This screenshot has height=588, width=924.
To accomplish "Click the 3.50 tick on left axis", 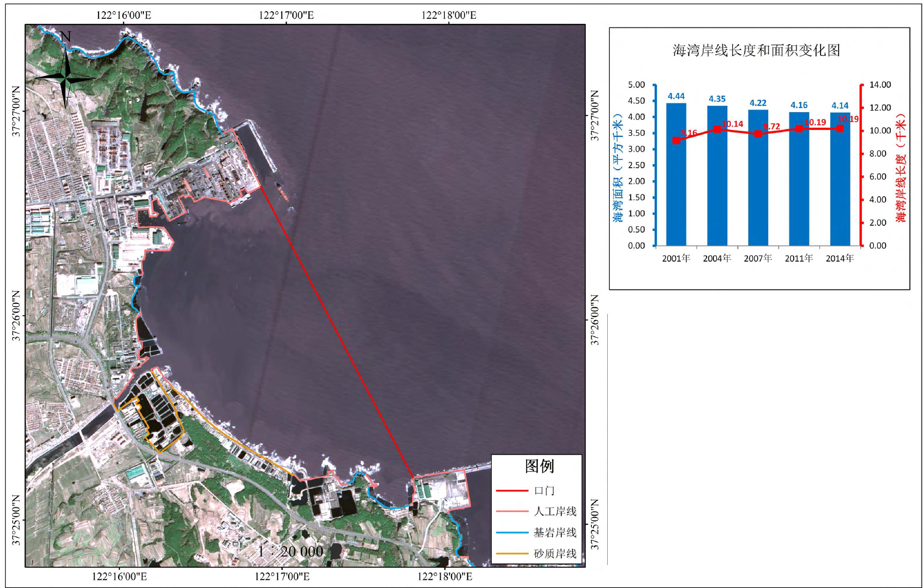I will 636,133.
